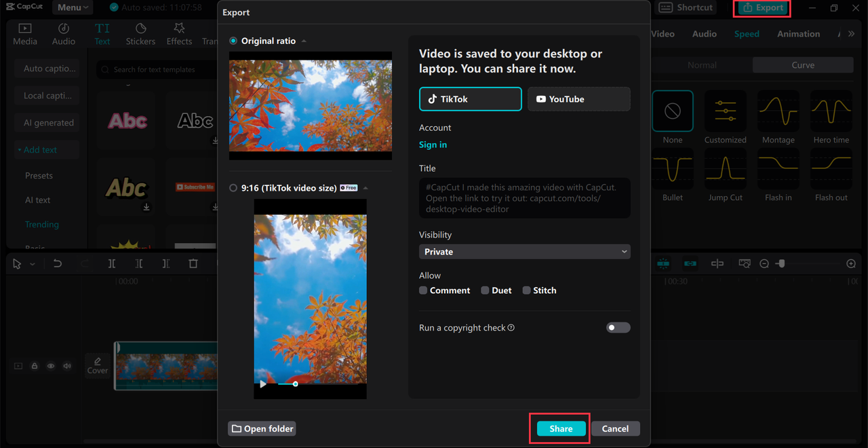This screenshot has height=448, width=868.
Task: Play the 9:16 TikTok preview video
Action: click(263, 384)
